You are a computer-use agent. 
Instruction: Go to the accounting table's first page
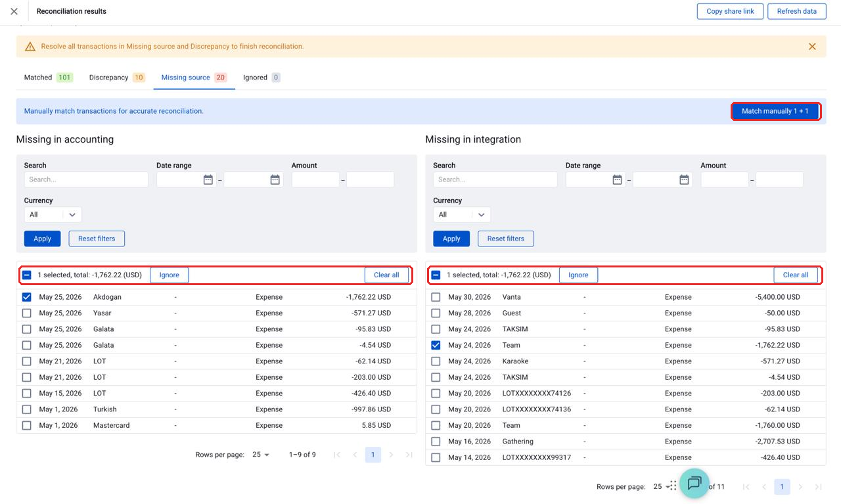click(x=337, y=455)
